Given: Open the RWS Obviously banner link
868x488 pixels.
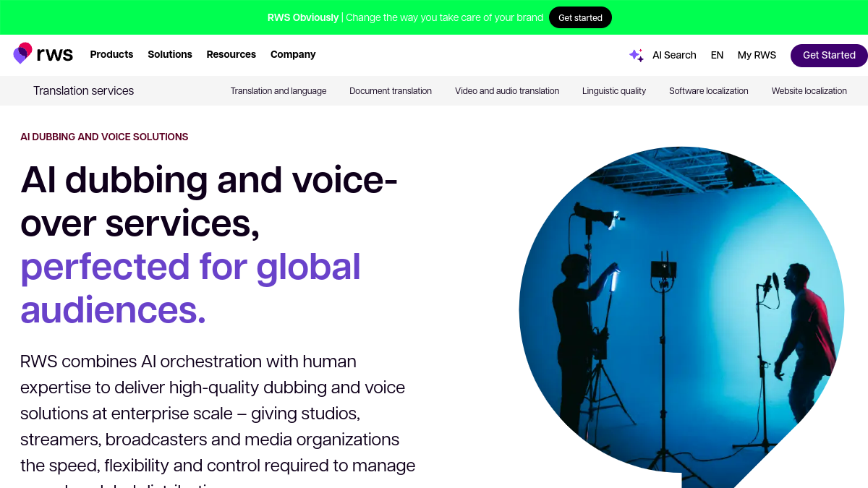Looking at the screenshot, I should coord(303,17).
